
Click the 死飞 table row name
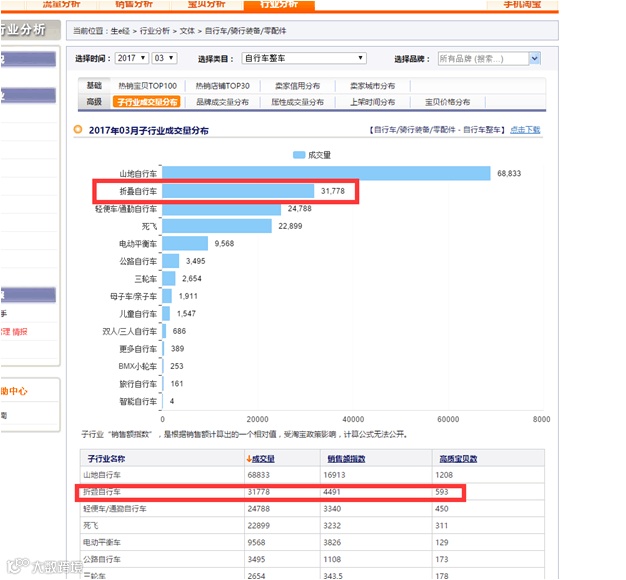tap(91, 526)
